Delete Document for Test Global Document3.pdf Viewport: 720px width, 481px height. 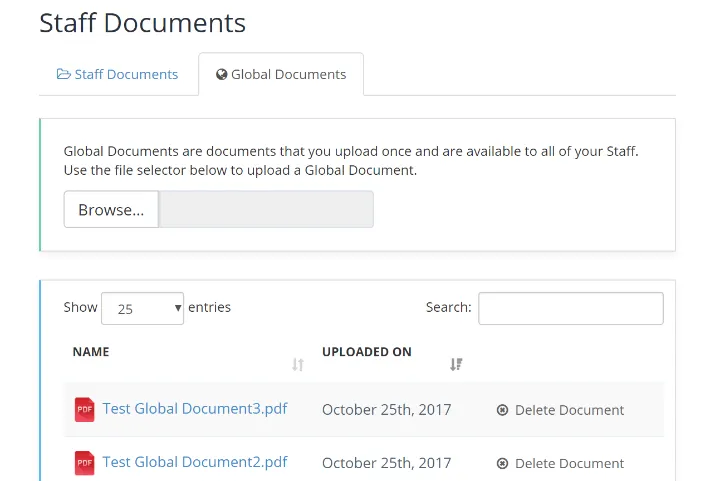[x=560, y=410]
